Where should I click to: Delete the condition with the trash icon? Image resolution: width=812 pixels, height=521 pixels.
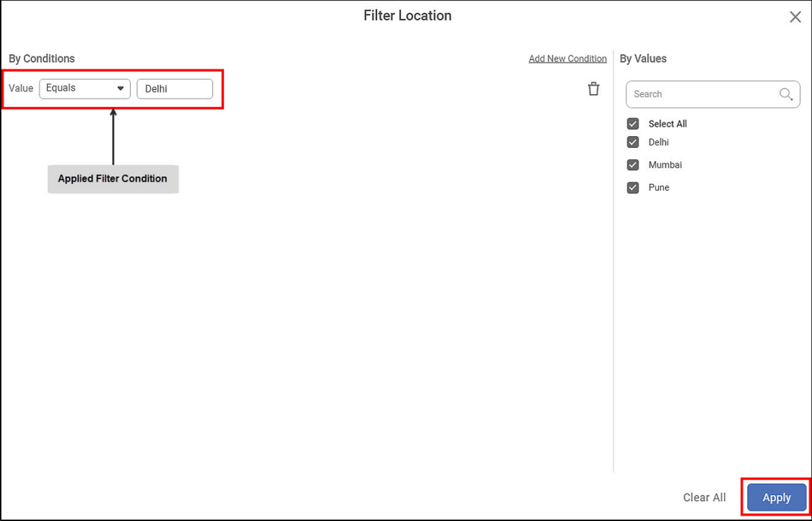(x=593, y=89)
